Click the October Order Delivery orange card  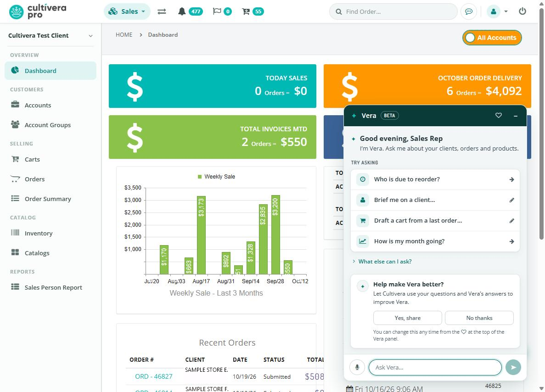tap(427, 84)
